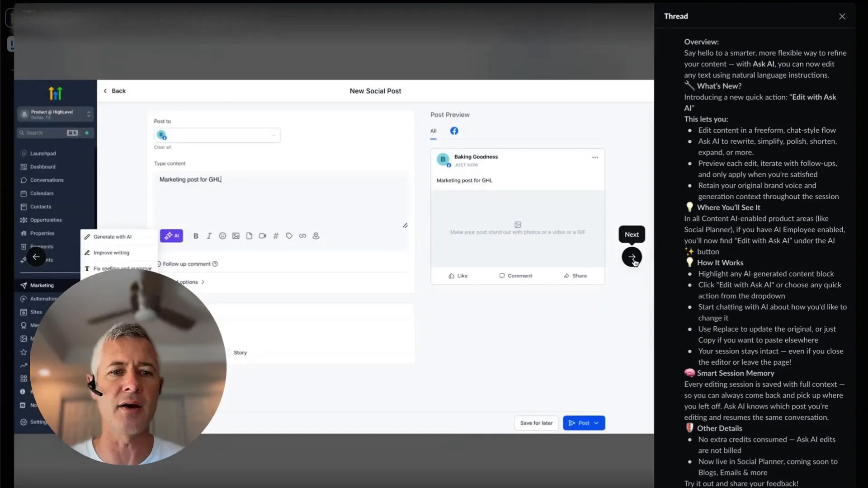Screen dimensions: 868x488
Task: Open Dashboard in the sidebar
Action: pyautogui.click(x=43, y=167)
